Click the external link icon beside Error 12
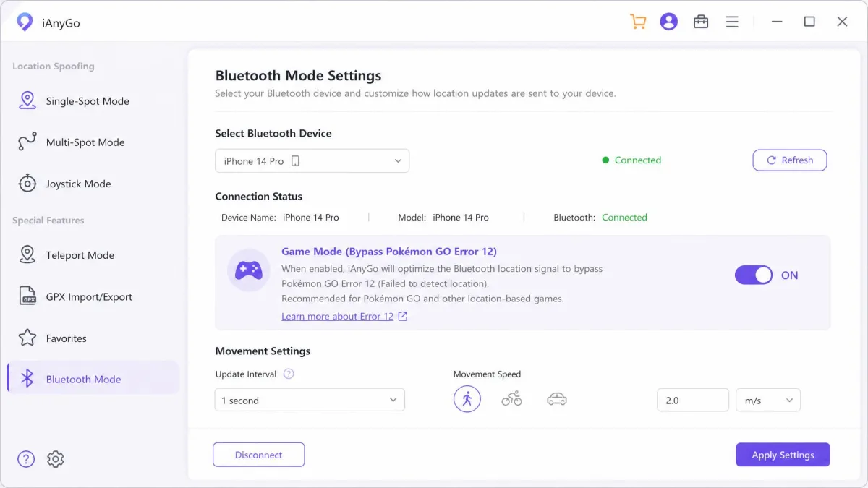 click(403, 317)
